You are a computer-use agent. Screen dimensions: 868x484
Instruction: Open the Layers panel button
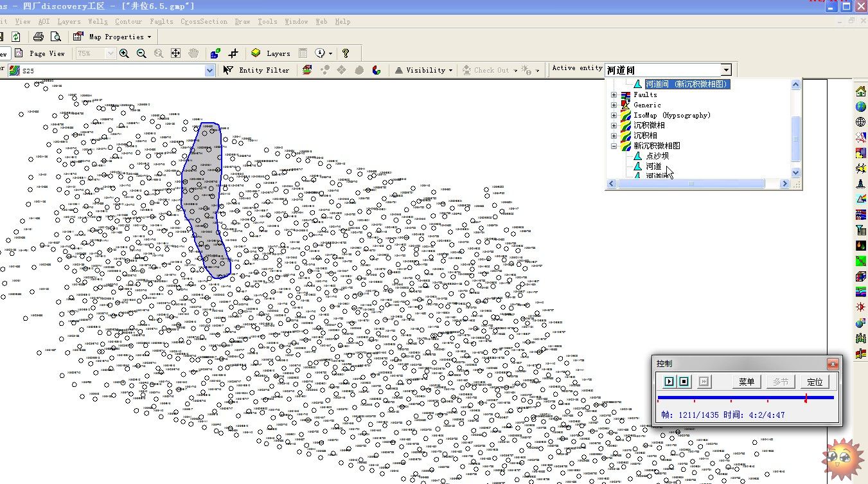[270, 53]
